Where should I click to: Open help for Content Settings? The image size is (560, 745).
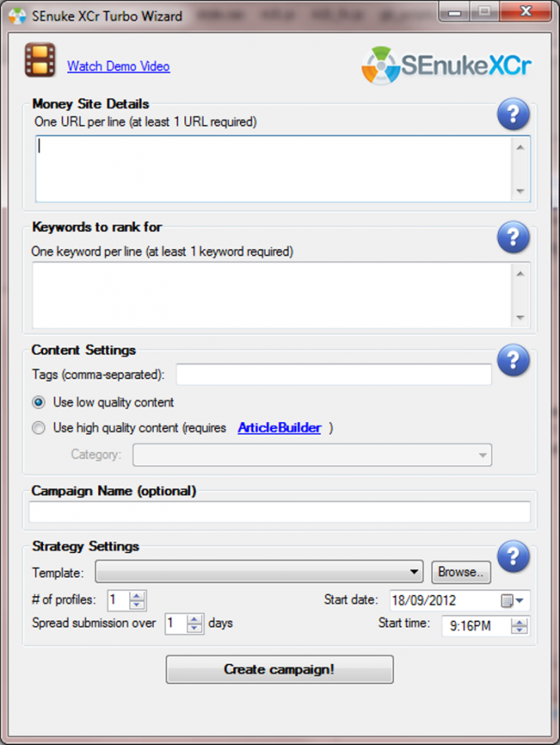(x=513, y=360)
